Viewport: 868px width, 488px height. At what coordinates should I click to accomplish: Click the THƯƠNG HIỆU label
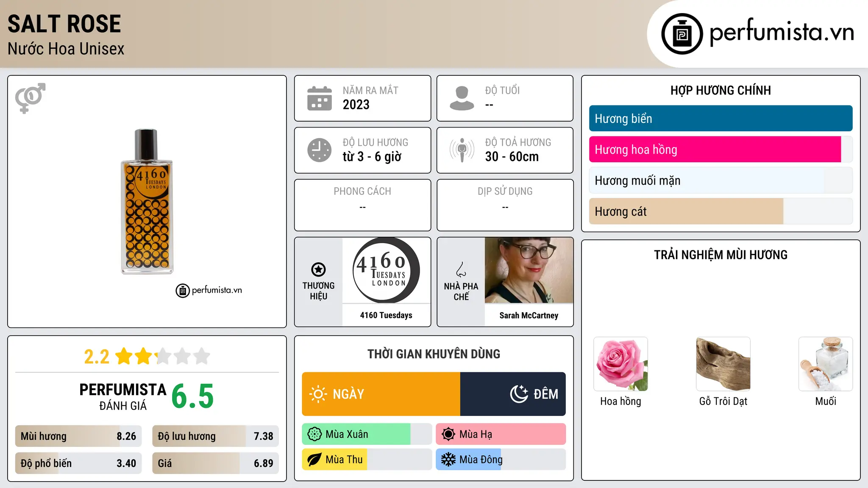318,291
